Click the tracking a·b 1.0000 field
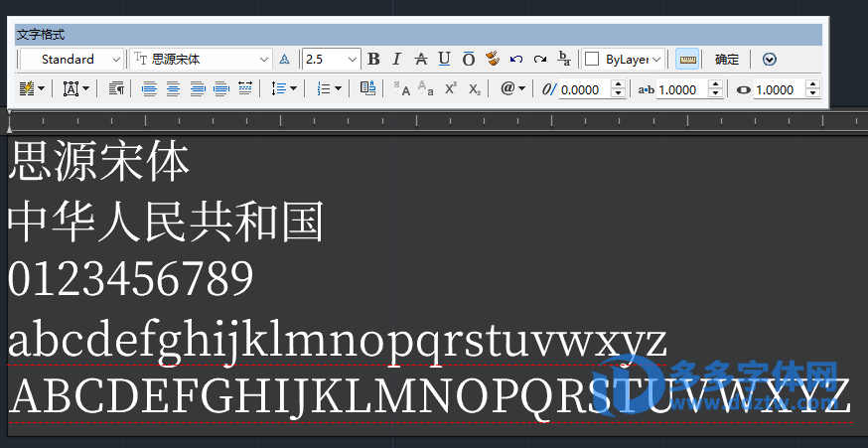 (x=682, y=89)
